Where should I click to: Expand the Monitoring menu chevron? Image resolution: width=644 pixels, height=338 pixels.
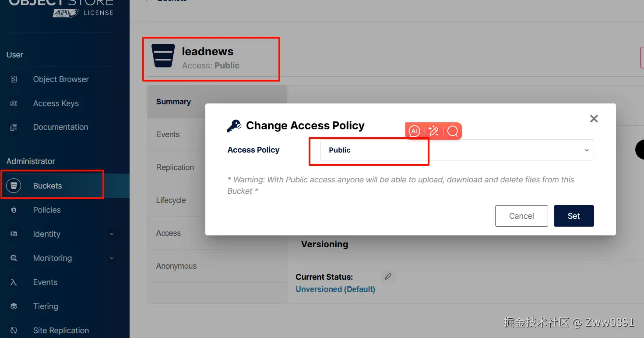(x=112, y=258)
